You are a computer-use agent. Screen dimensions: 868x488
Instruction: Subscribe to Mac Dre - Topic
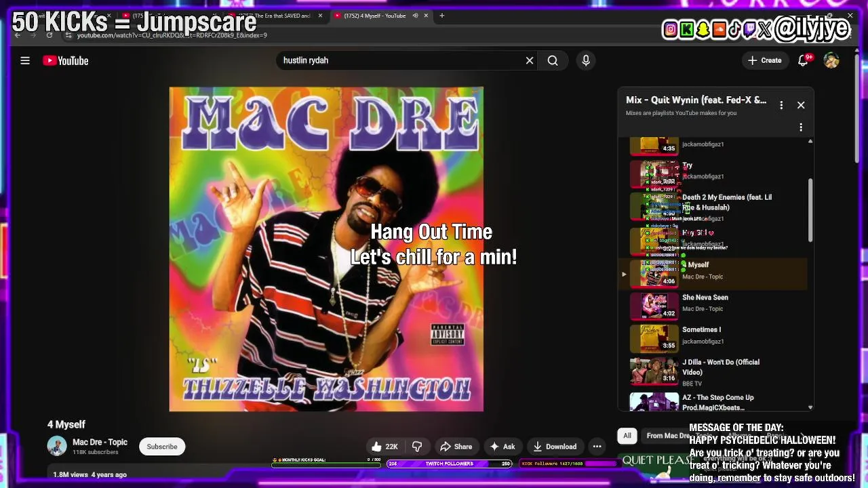click(162, 447)
